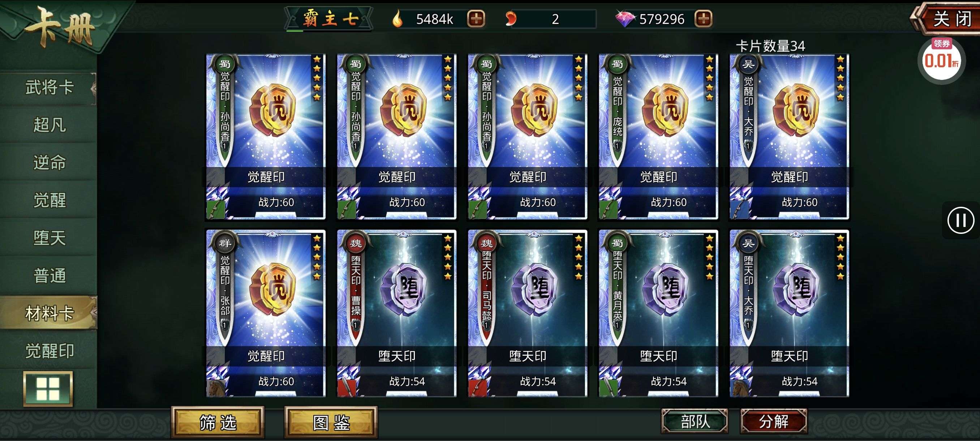This screenshot has width=980, height=441.
Task: Select the 觉醒印 庞统 card
Action: pyautogui.click(x=658, y=137)
